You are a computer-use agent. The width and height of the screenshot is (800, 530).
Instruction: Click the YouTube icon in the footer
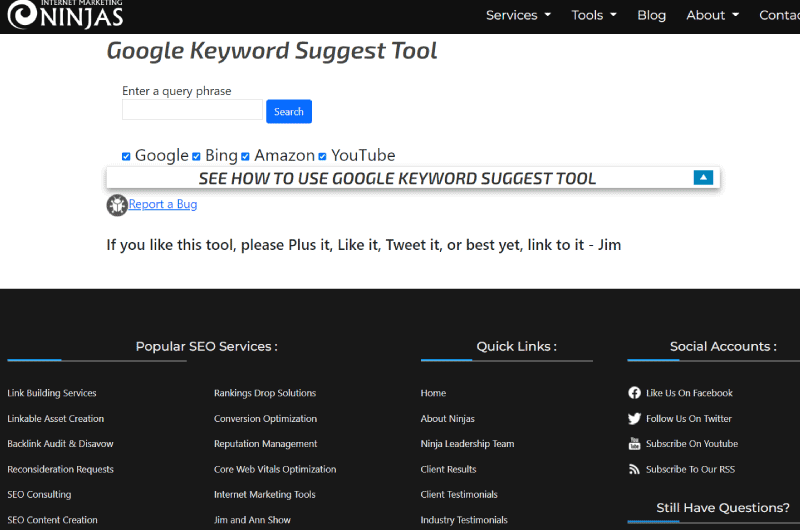point(634,444)
